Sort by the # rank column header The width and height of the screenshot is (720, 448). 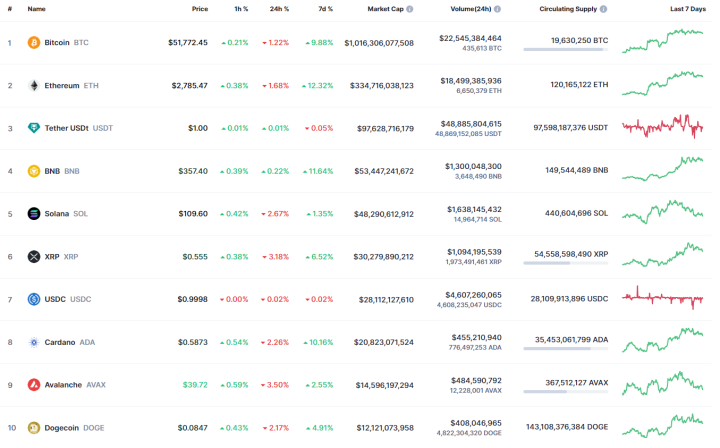click(x=10, y=9)
